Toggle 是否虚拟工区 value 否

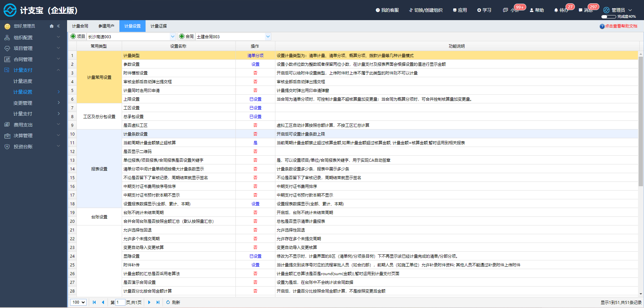click(255, 125)
